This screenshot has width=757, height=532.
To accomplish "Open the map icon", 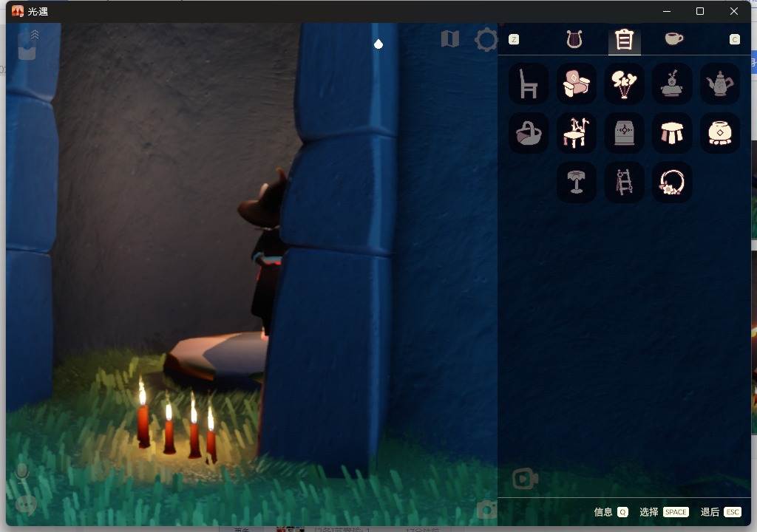I will (x=450, y=38).
